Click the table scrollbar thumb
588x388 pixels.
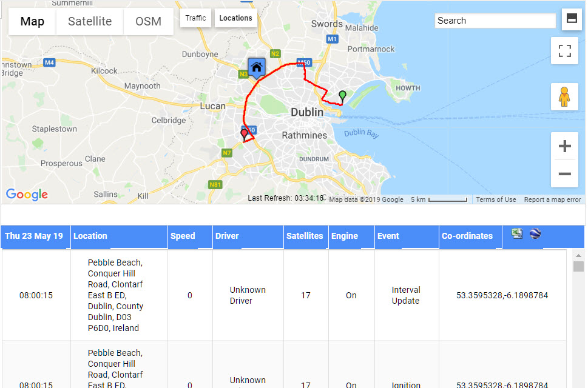578,266
